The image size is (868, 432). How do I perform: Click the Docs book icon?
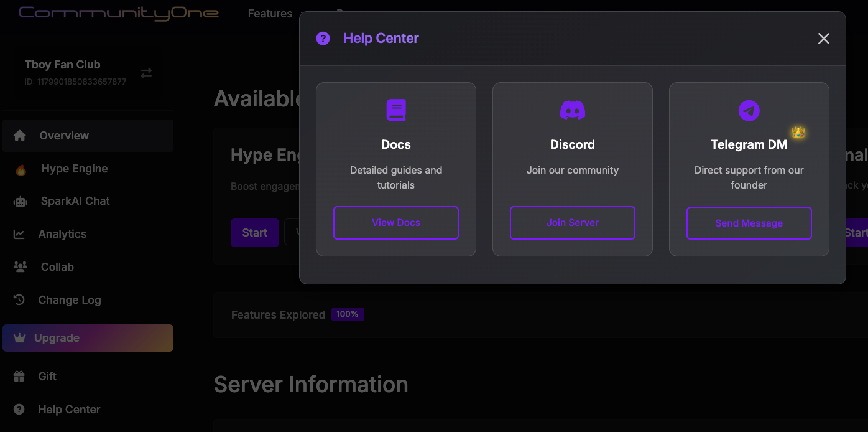pyautogui.click(x=396, y=110)
